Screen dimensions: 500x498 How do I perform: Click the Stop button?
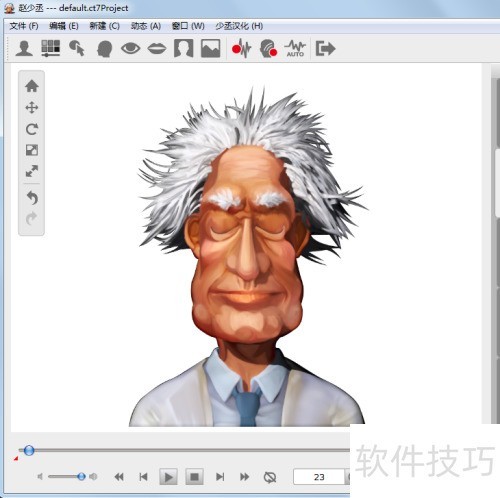coord(194,477)
